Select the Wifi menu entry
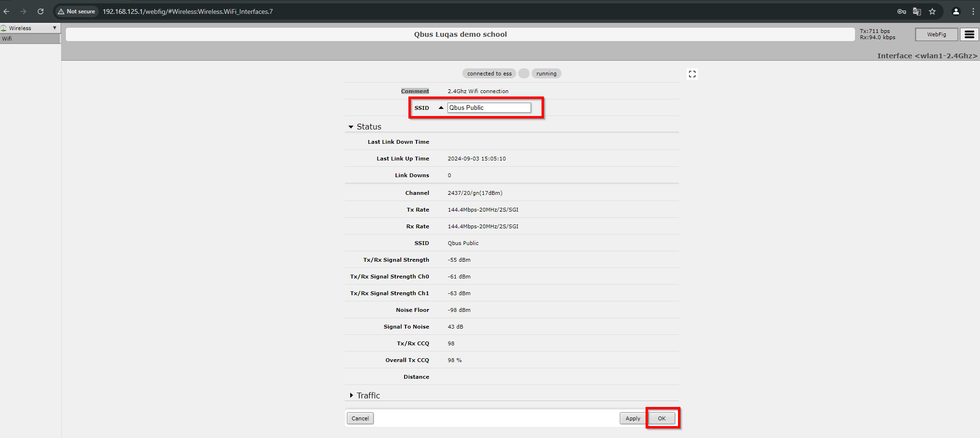Image resolution: width=980 pixels, height=438 pixels. click(30, 39)
